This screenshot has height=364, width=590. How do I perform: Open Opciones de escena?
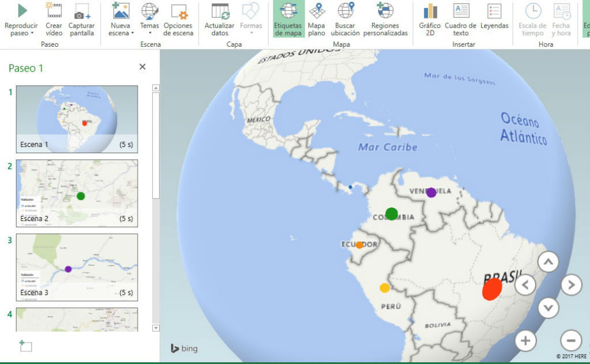point(178,11)
